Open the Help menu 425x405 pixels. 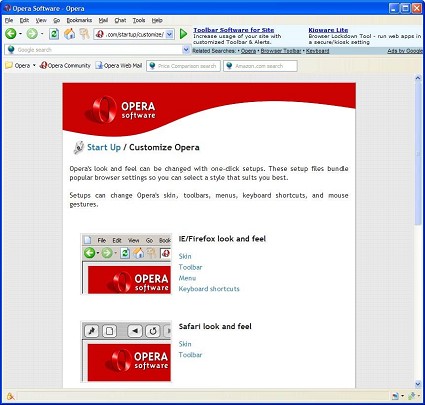click(157, 20)
